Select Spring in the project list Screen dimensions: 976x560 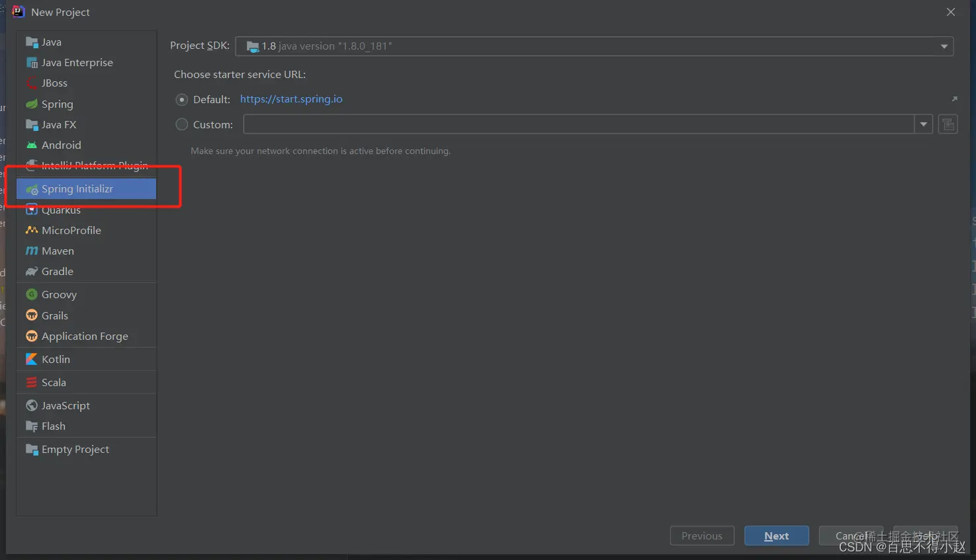point(86,104)
